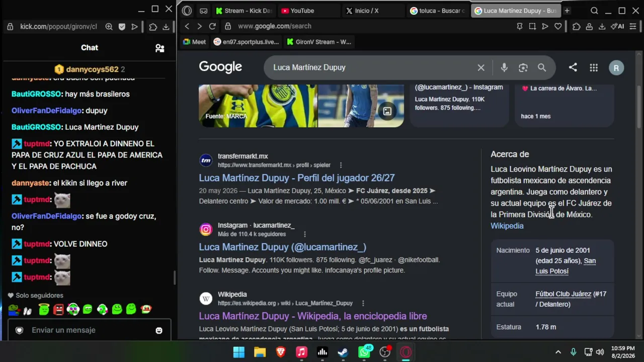644x362 pixels.
Task: Open the tab search icon in Opera
Action: (594, 11)
